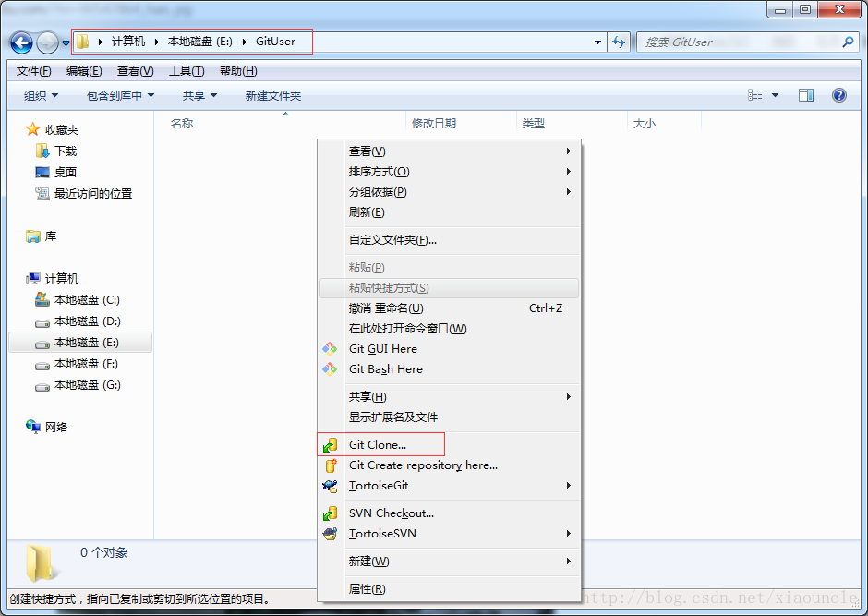Sort by the 大小 column header

point(664,124)
